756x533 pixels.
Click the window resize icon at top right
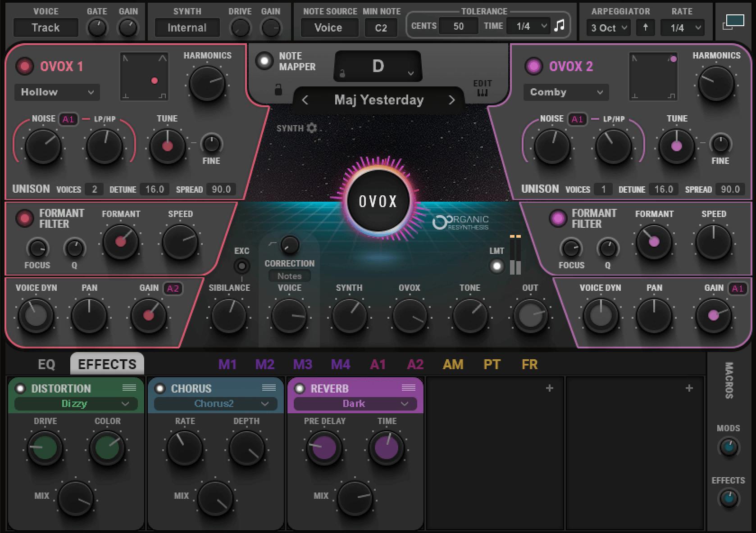[x=733, y=22]
